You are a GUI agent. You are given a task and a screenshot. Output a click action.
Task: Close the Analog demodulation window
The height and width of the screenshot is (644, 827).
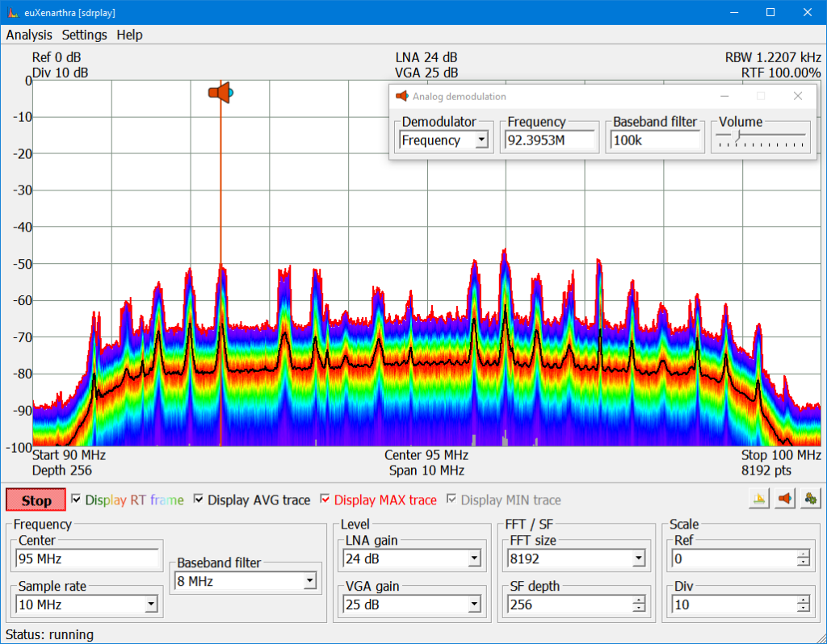797,96
